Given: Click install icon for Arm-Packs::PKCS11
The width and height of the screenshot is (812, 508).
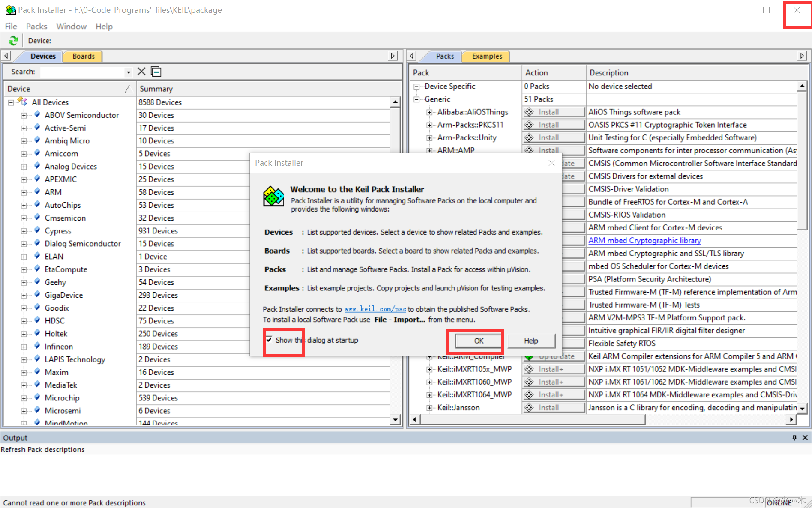Looking at the screenshot, I should point(530,125).
